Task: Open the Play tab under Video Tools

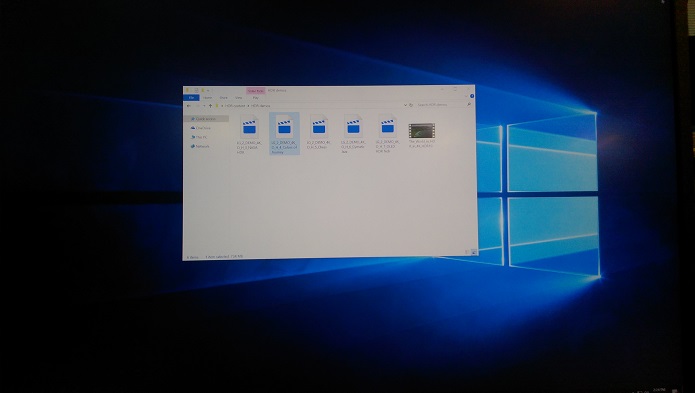Action: (256, 97)
